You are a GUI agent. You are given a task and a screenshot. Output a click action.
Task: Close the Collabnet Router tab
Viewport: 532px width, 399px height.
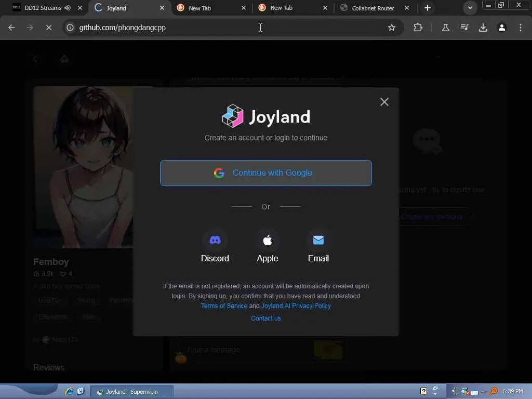click(406, 8)
